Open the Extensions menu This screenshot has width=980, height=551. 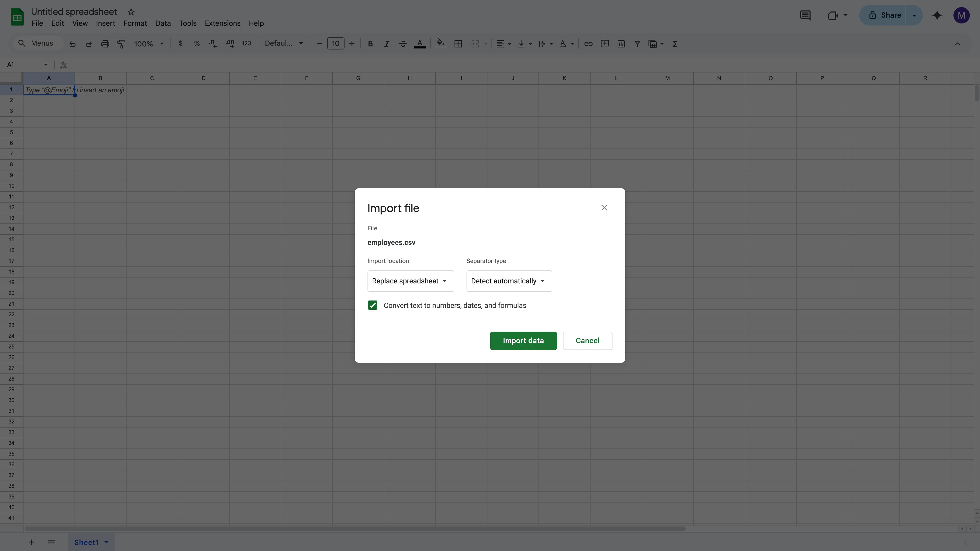(x=223, y=23)
